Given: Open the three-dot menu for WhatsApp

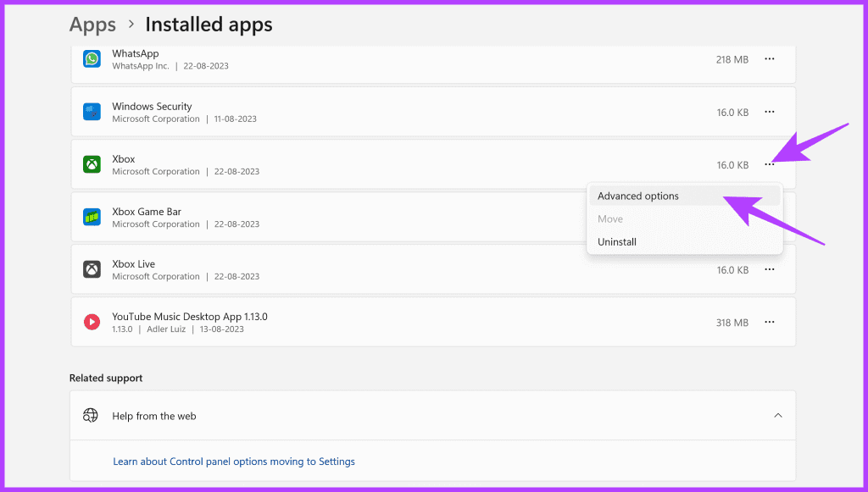Looking at the screenshot, I should tap(770, 58).
